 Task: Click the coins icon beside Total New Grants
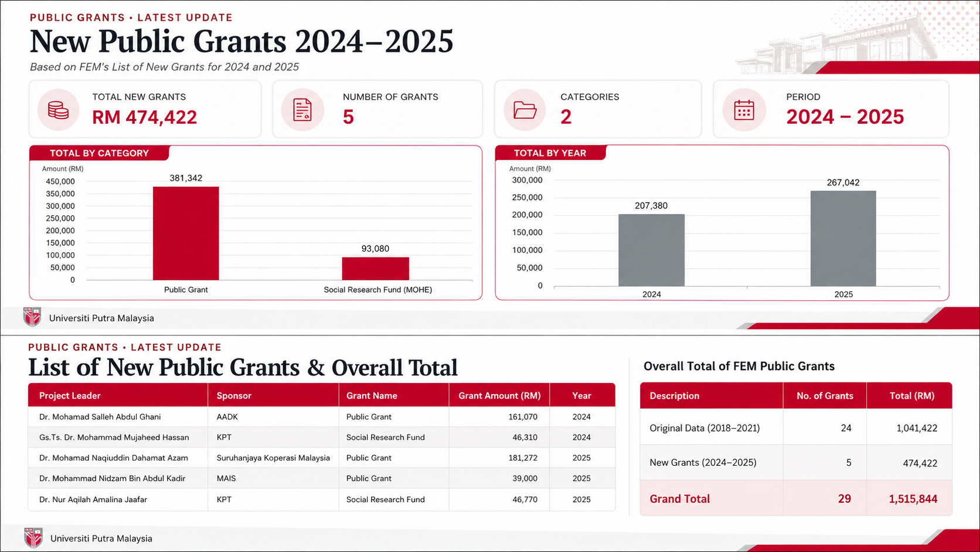pos(58,110)
